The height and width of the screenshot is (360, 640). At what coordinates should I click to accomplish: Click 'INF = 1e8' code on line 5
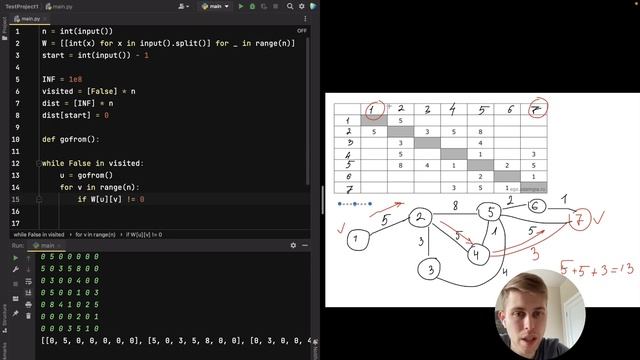(x=62, y=80)
